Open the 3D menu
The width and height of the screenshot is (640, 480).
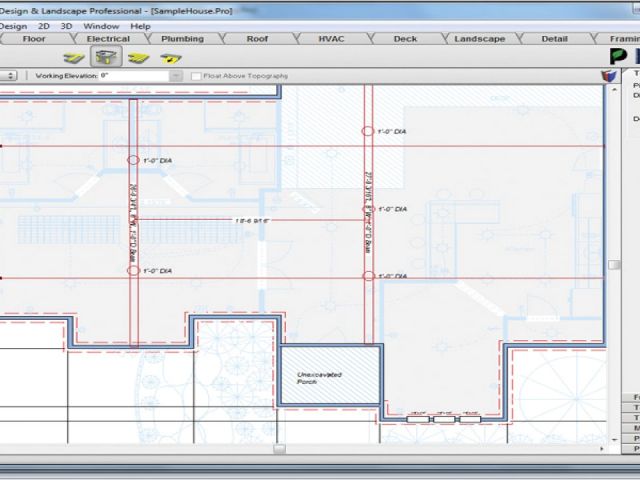tap(66, 25)
